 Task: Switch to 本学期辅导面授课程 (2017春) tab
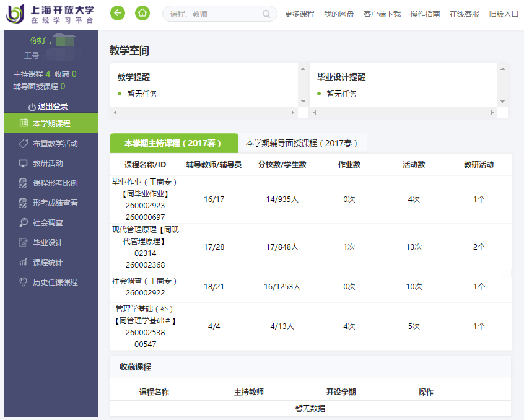(303, 143)
